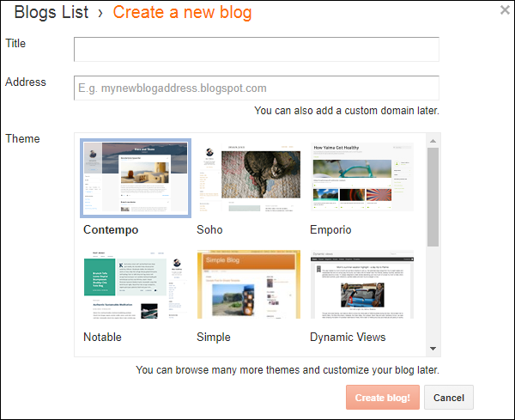Viewport: 515px width, 420px height.
Task: Click the Notable theme name label
Action: point(102,338)
